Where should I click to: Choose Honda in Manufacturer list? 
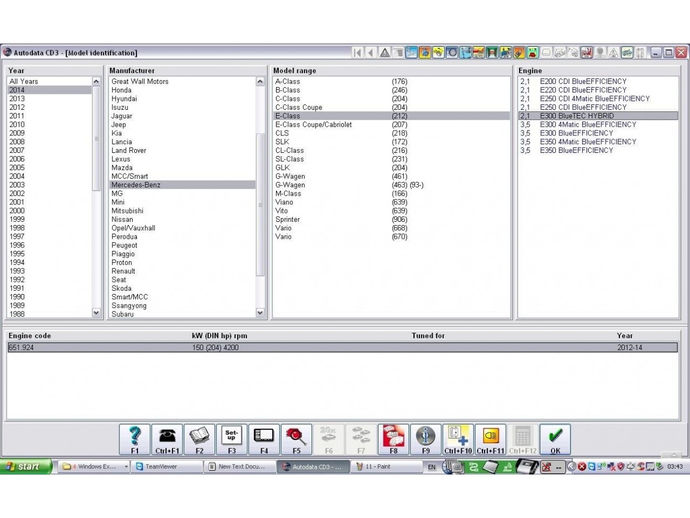click(x=182, y=90)
